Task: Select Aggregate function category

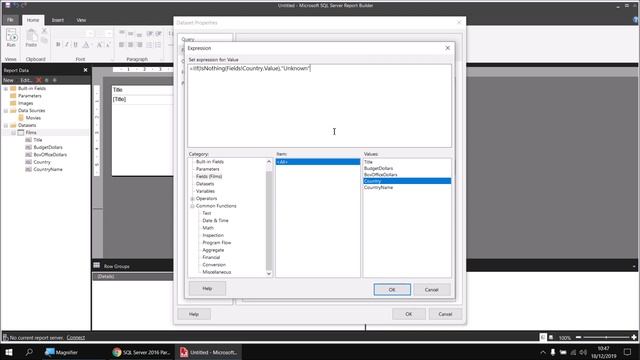Action: click(x=213, y=250)
